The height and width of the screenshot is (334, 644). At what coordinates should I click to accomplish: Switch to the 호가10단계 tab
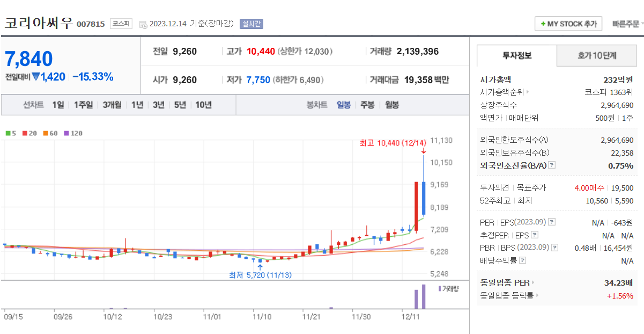(597, 55)
